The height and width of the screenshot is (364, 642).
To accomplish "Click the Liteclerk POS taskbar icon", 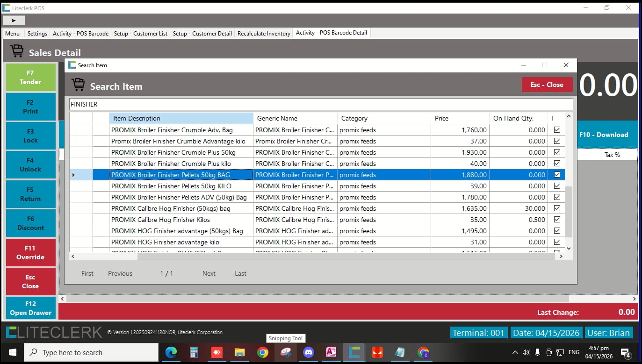I will (354, 352).
